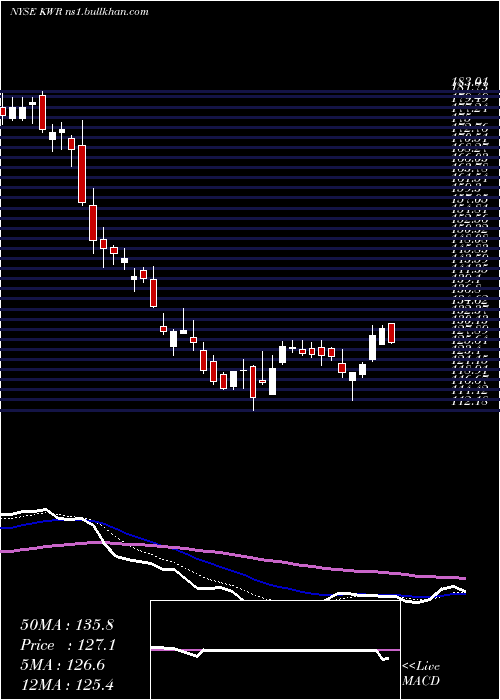Viewport: 500px width, 700px height.
Task: Select the 12MA : 125.4 reading
Action: pos(67,685)
